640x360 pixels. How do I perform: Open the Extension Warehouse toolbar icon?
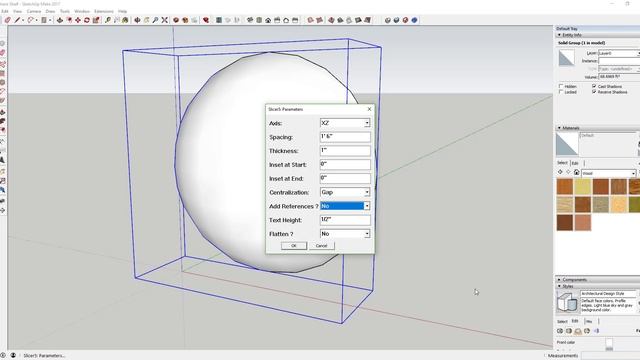pos(185,20)
